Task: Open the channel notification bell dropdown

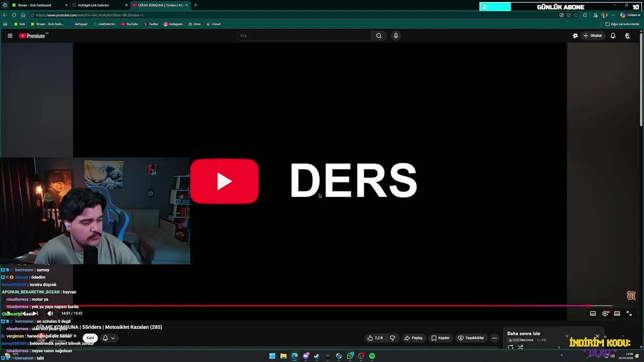Action: [x=109, y=338]
